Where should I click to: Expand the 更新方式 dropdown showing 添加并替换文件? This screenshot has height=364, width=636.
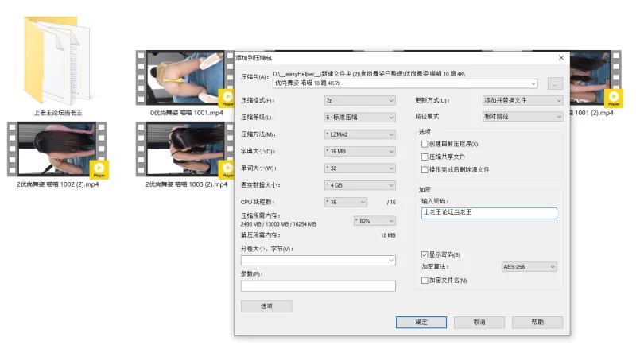coord(523,100)
